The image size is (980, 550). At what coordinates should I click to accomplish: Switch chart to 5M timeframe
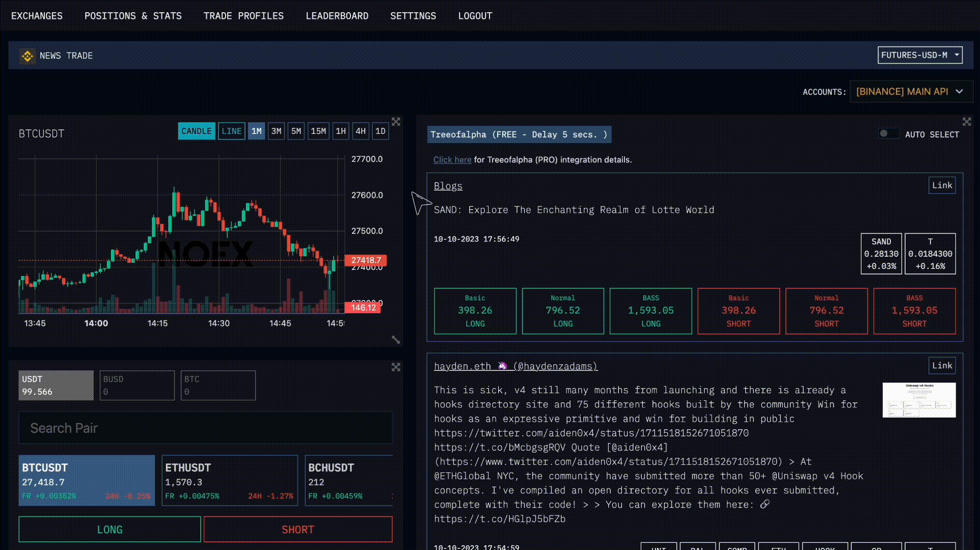(x=296, y=131)
